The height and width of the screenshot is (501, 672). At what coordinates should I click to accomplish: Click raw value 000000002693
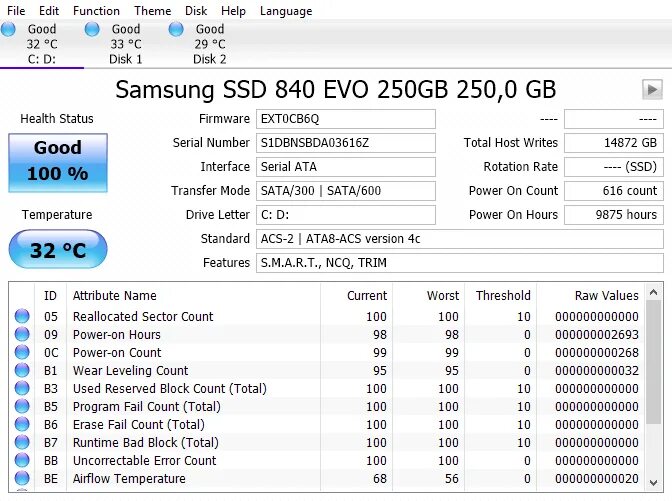pos(597,335)
